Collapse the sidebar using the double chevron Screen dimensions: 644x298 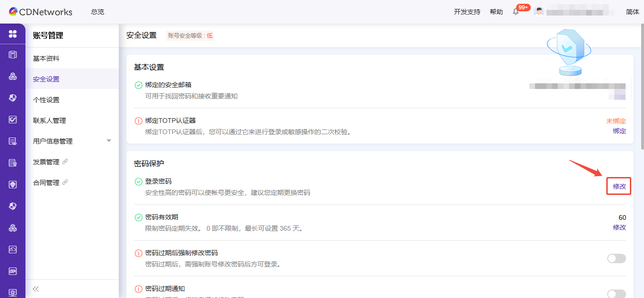[35, 289]
